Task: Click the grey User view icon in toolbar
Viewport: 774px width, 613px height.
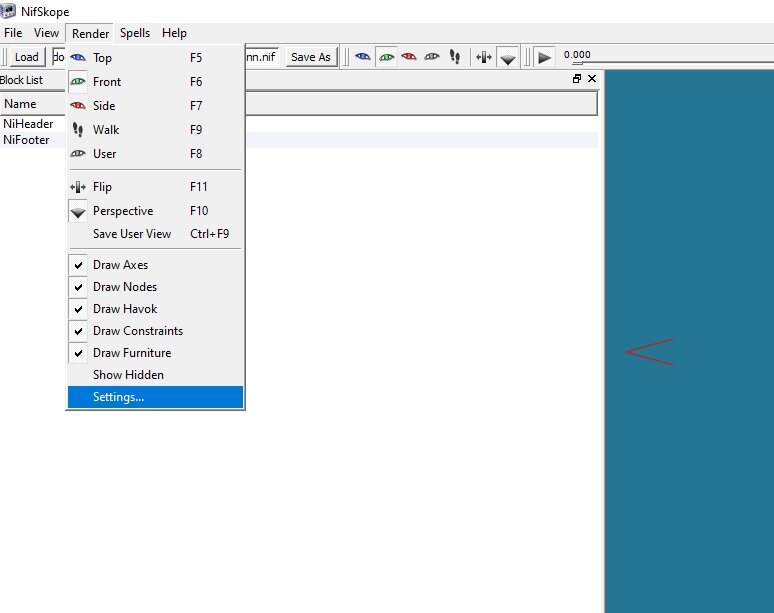Action: point(432,57)
